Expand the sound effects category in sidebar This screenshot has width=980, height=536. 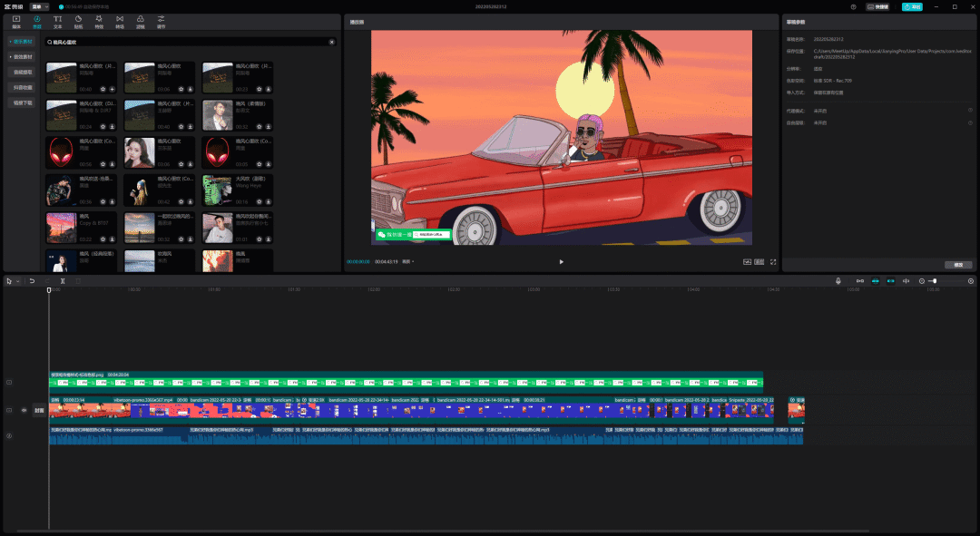click(21, 57)
